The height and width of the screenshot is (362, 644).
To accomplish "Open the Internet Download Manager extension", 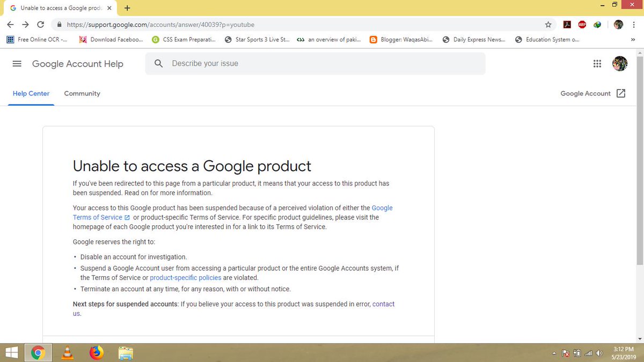I will pos(598,25).
